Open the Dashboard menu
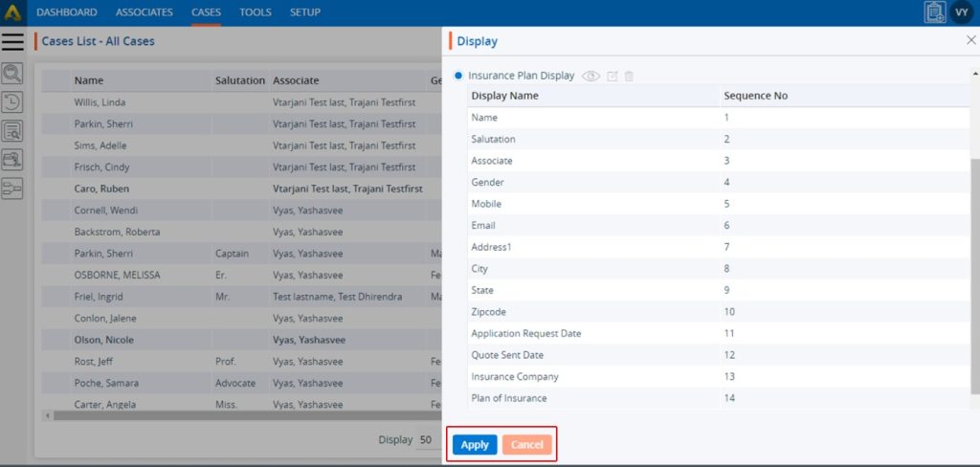 67,12
